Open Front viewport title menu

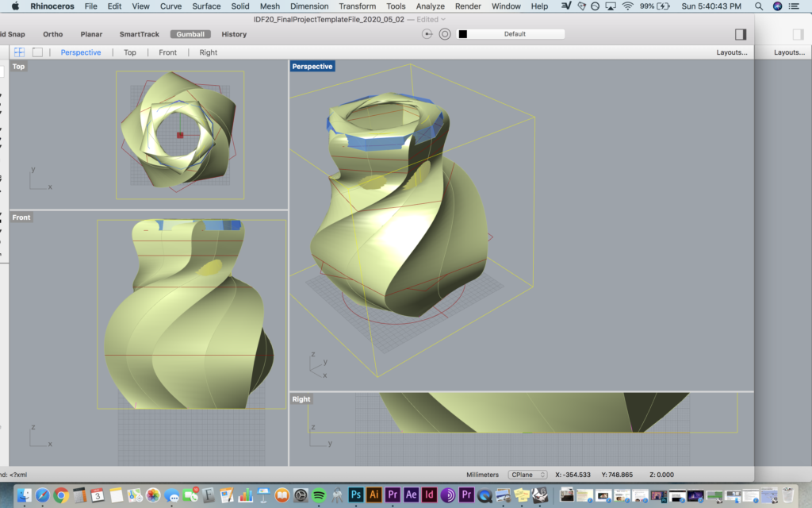pos(21,217)
